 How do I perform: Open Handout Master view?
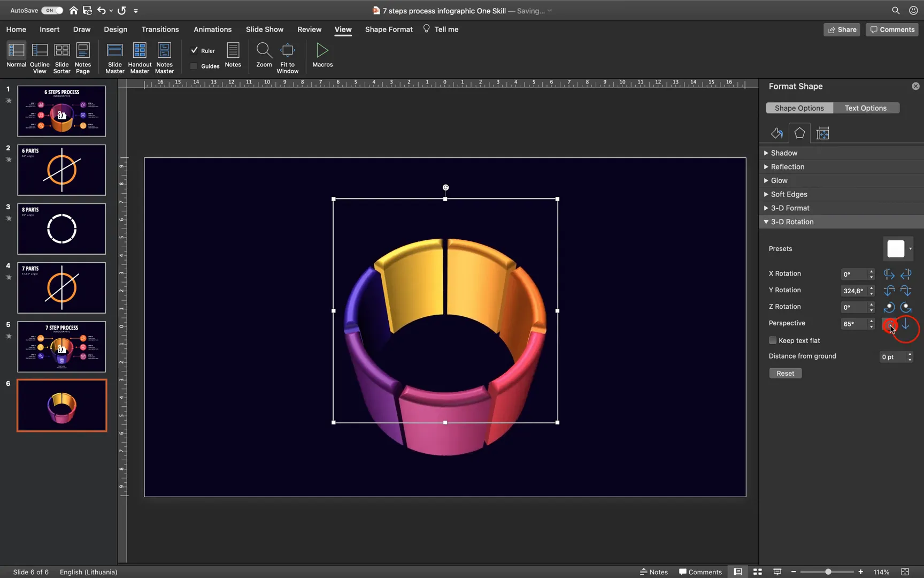click(x=140, y=57)
